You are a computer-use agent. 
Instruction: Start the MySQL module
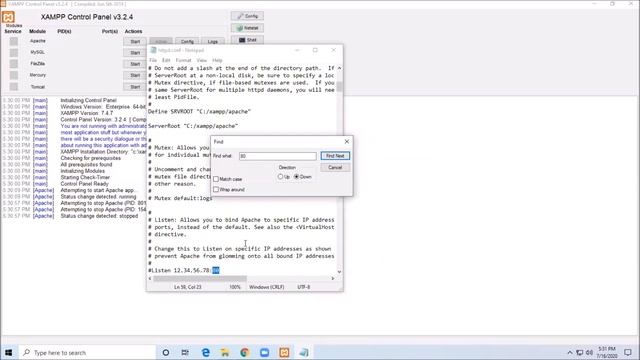tap(135, 53)
